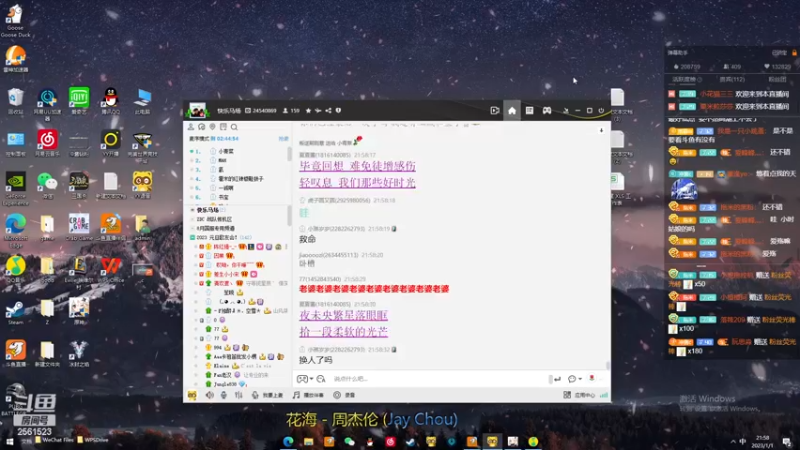Toggle the speaker volume in the bottom bar
Image resolution: width=800 pixels, height=450 pixels.
[209, 395]
